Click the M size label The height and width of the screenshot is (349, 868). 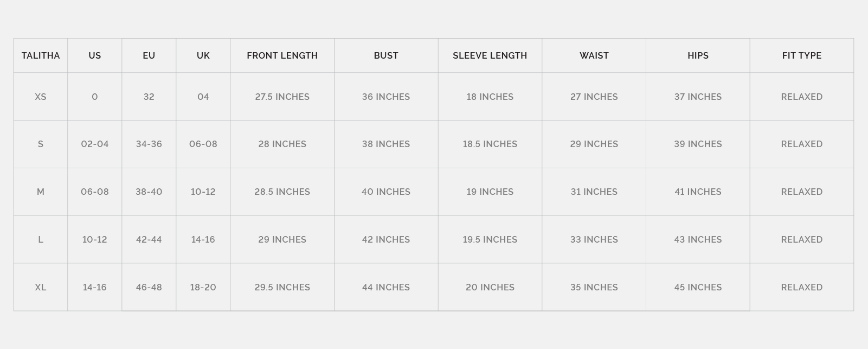tap(41, 192)
